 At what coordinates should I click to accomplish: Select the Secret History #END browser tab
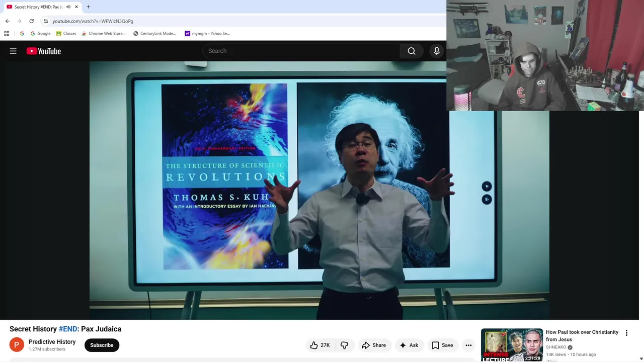[x=42, y=7]
